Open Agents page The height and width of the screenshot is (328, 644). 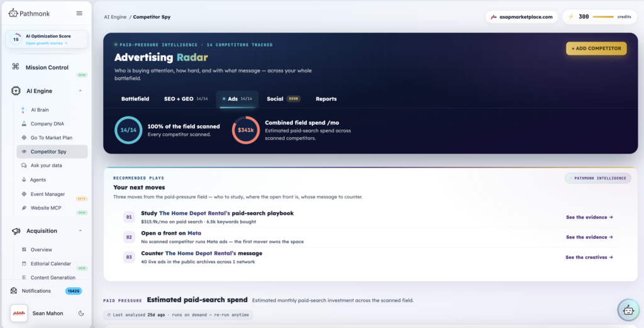coord(38,180)
